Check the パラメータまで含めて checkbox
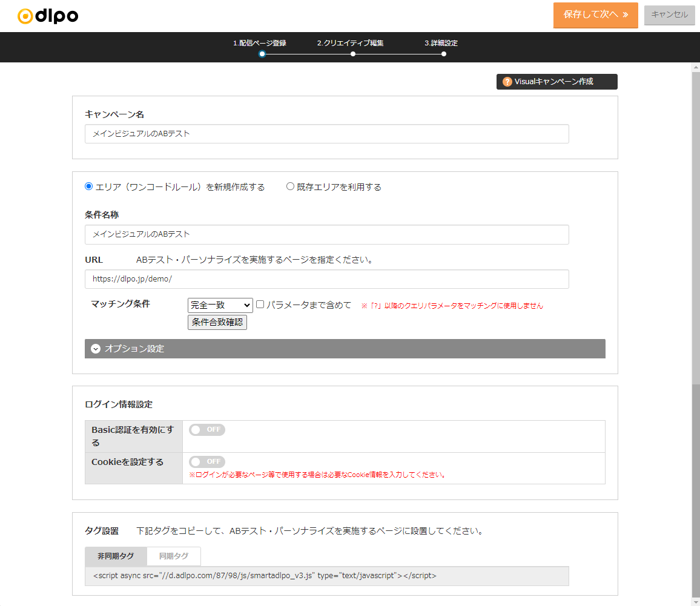Viewport: 700px width, 606px height. point(260,305)
